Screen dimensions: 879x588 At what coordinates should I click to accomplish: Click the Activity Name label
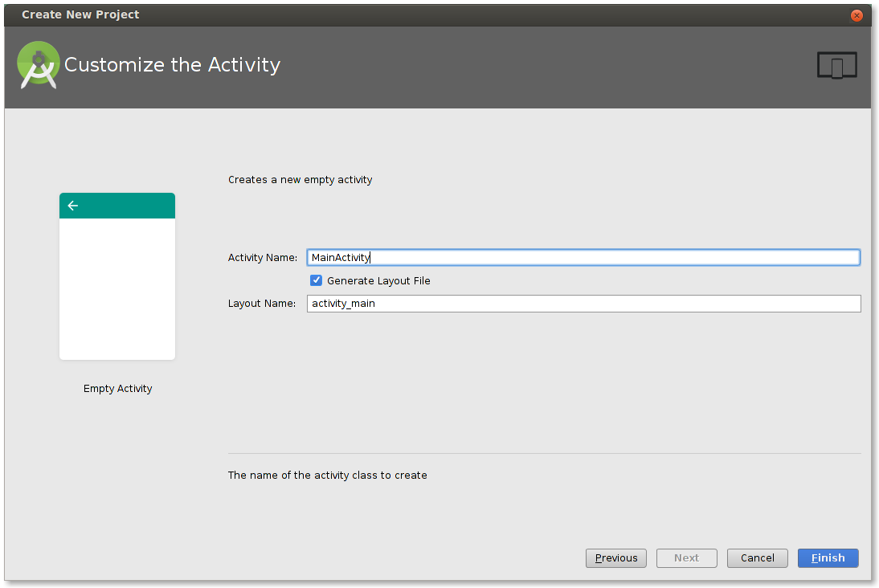263,257
